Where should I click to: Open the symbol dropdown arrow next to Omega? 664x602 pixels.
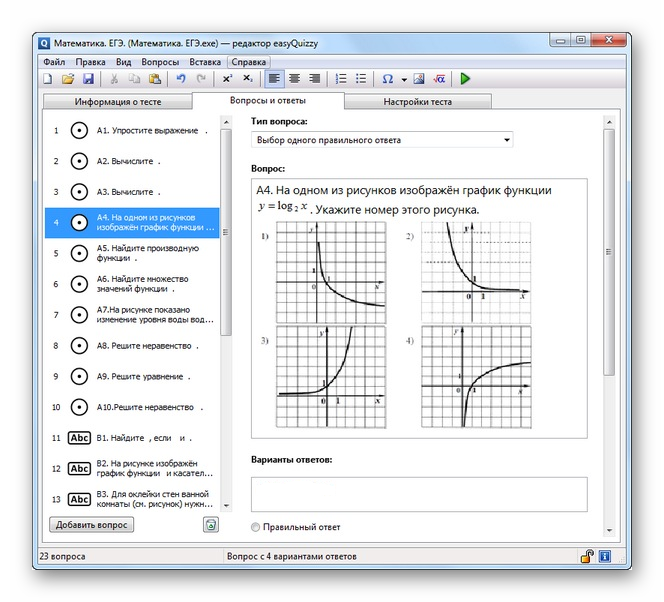click(404, 79)
